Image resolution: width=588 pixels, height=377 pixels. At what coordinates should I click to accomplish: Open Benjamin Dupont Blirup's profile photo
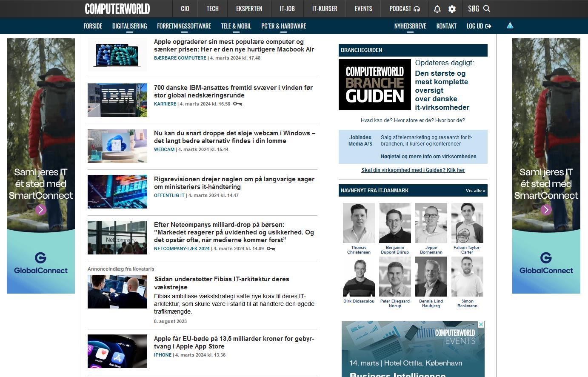click(x=395, y=223)
